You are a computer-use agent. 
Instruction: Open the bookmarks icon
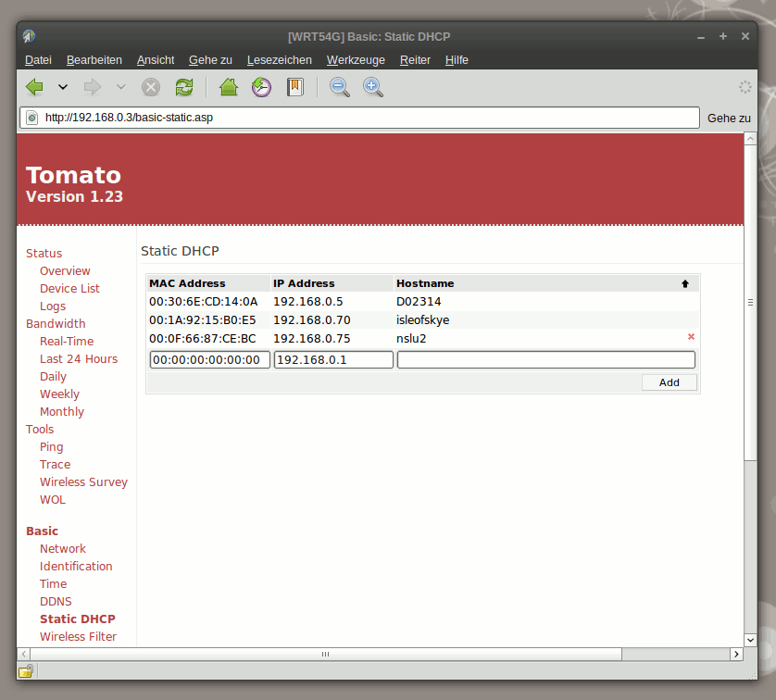[295, 87]
